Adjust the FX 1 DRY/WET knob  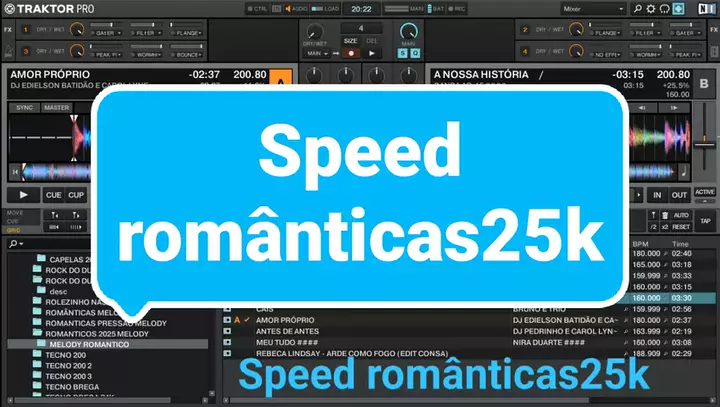point(26,32)
